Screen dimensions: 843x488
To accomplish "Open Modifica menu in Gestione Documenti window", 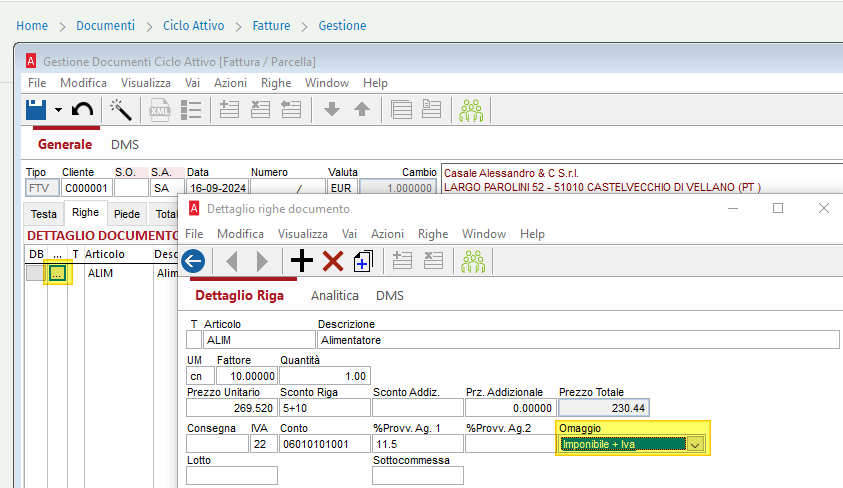I will (x=83, y=83).
